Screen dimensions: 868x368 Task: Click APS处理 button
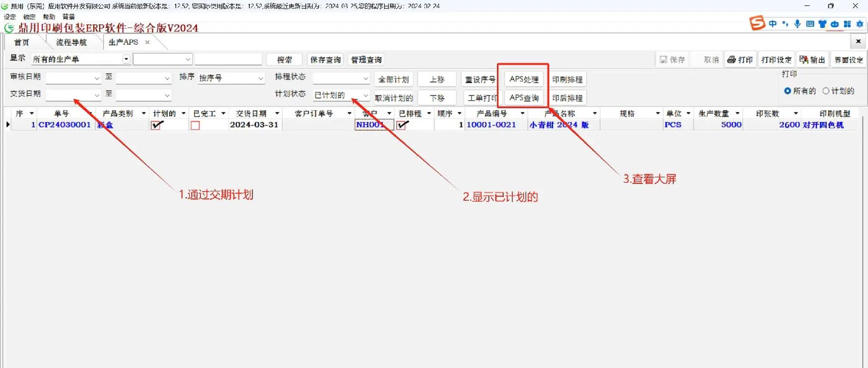(x=524, y=79)
